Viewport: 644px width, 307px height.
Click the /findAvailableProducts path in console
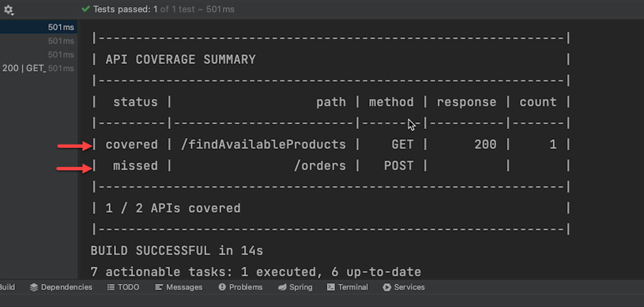263,144
